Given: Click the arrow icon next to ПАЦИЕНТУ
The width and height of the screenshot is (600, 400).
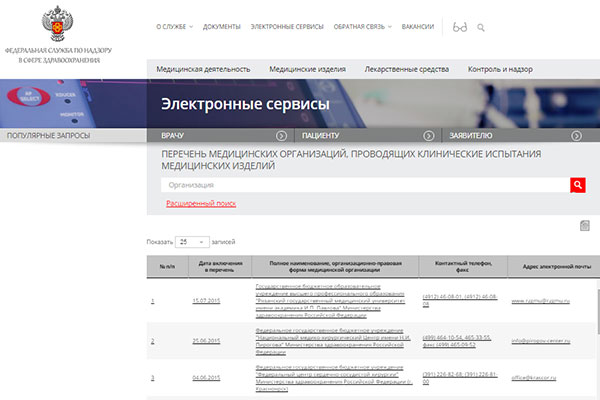Looking at the screenshot, I should point(428,135).
